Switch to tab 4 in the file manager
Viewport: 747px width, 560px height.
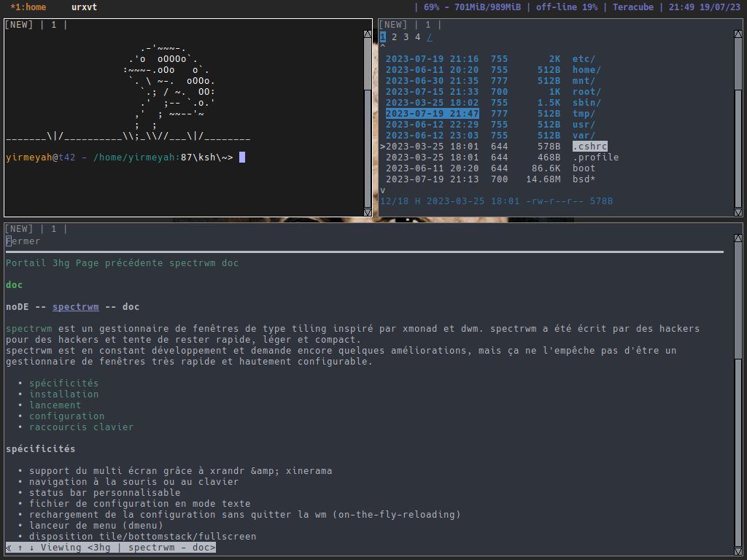point(418,37)
